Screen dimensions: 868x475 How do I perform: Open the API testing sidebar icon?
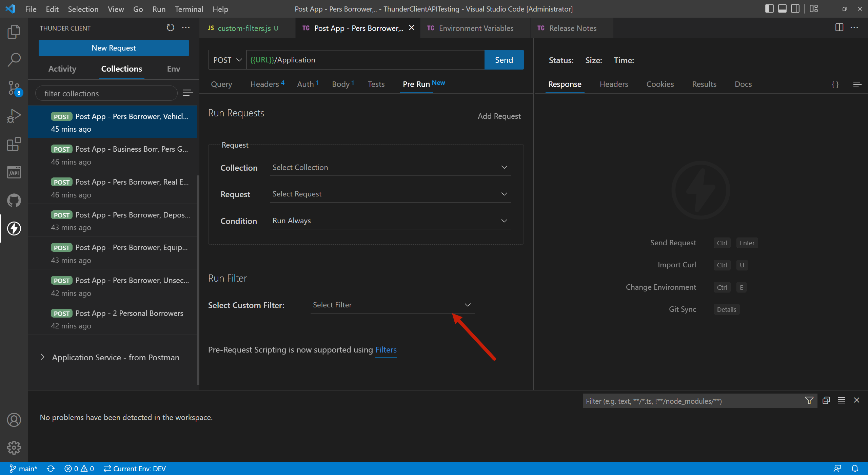[14, 172]
